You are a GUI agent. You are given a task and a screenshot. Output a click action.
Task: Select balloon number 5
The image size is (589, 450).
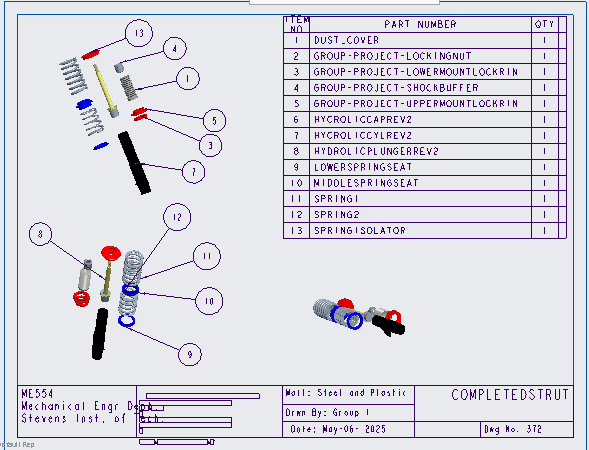(214, 121)
